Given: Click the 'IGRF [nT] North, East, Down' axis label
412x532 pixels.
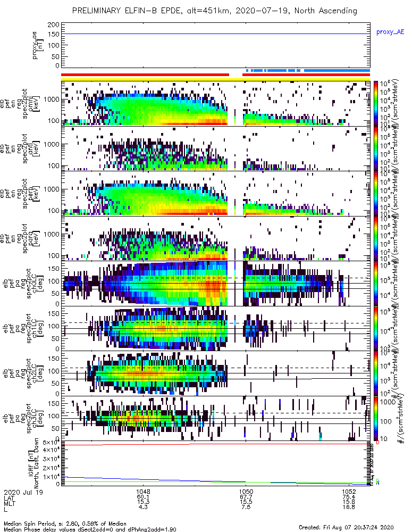Looking at the screenshot, I should 33,463.
